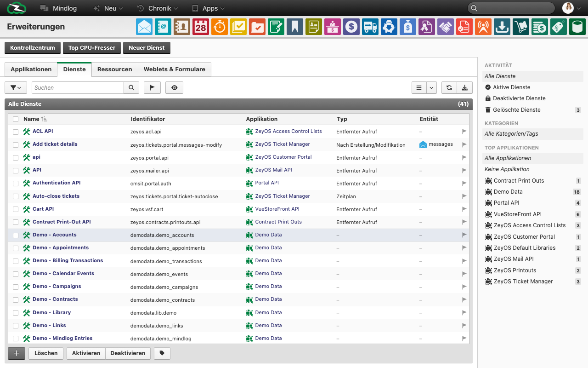
Task: Click the Kontrollzentrum button
Action: 33,48
